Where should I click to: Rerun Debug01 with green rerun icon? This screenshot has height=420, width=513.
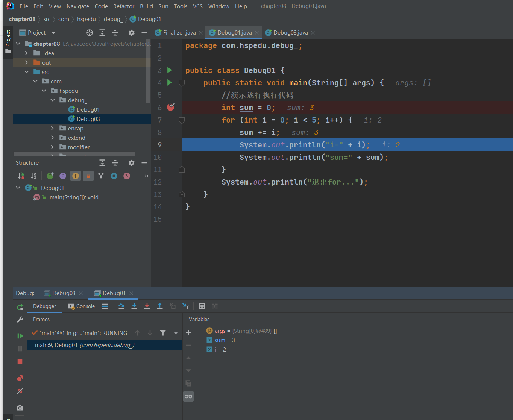20,307
